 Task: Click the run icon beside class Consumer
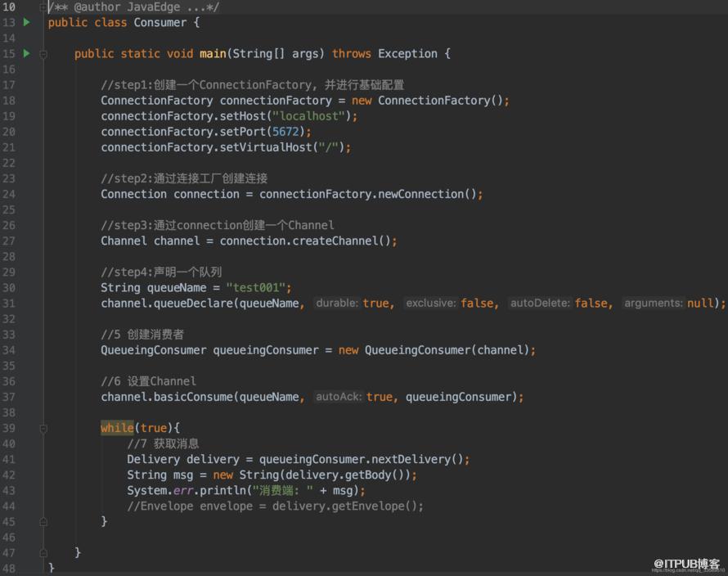[x=26, y=22]
